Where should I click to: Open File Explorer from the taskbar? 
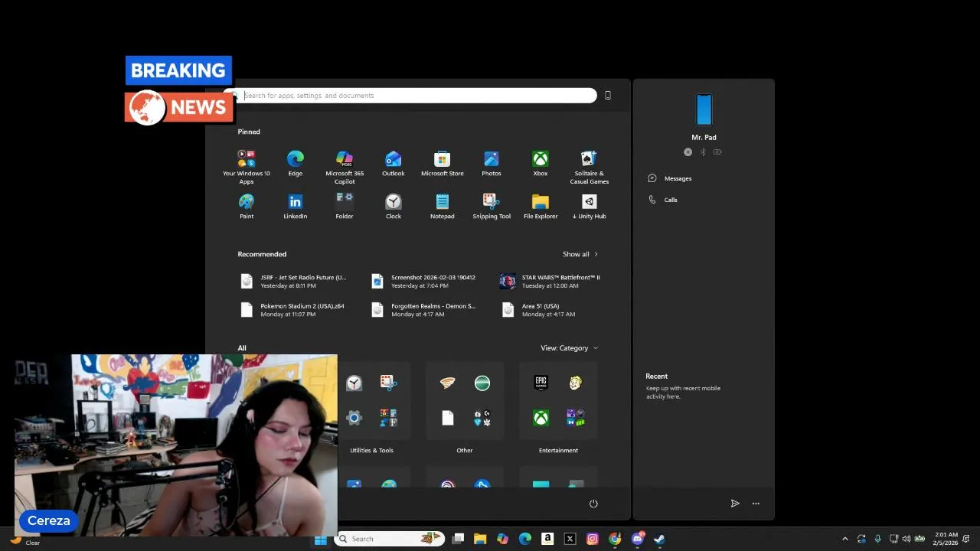[x=480, y=539]
